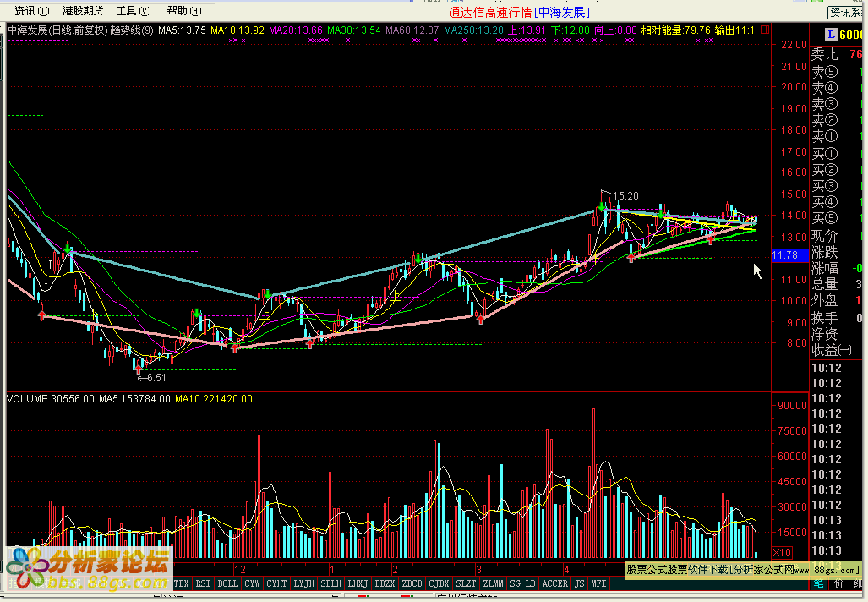Click the 卖⑤ ask row
The width and height of the screenshot is (868, 602).
coord(837,71)
